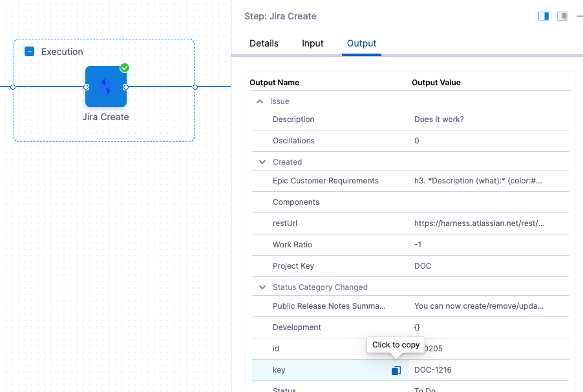Select the Output tab
The width and height of the screenshot is (583, 392).
tap(361, 43)
